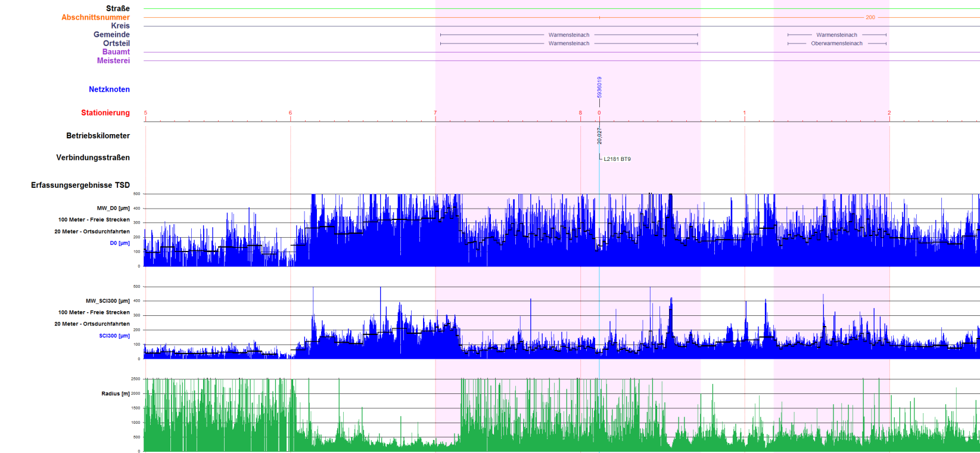Select the MW_D0 [µm] legend label

pyautogui.click(x=113, y=209)
